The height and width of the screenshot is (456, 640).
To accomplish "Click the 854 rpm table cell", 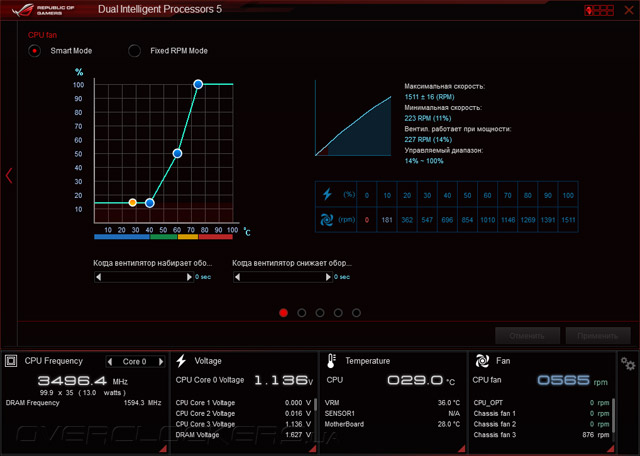I will pos(467,220).
